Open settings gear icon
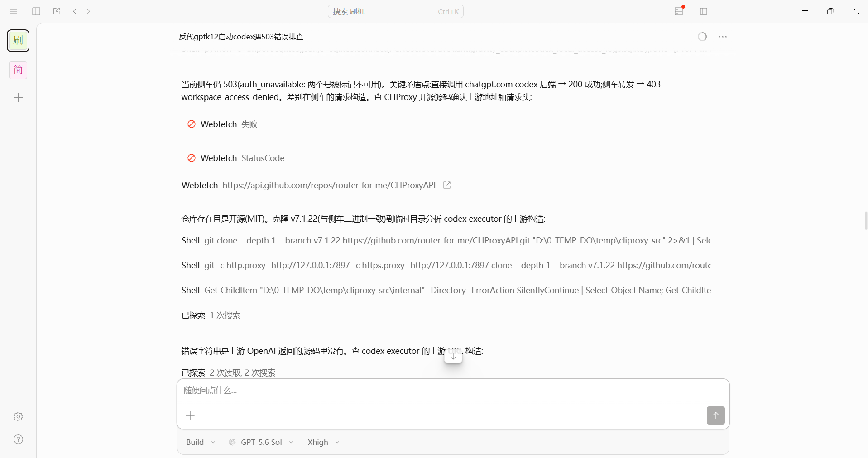 18,416
